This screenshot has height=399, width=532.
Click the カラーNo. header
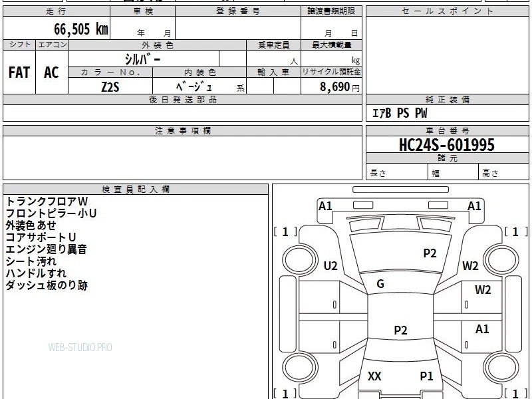pyautogui.click(x=110, y=72)
